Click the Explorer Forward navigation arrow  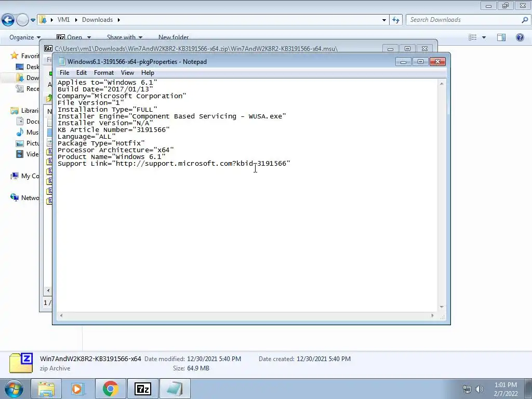tap(22, 20)
